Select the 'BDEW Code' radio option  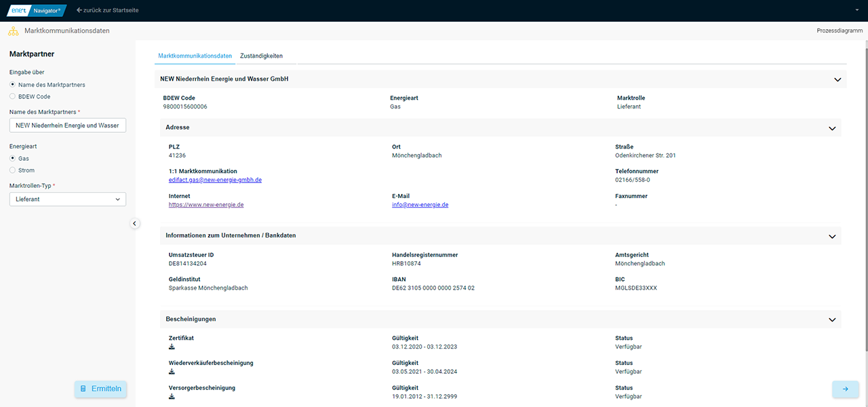[x=13, y=97]
